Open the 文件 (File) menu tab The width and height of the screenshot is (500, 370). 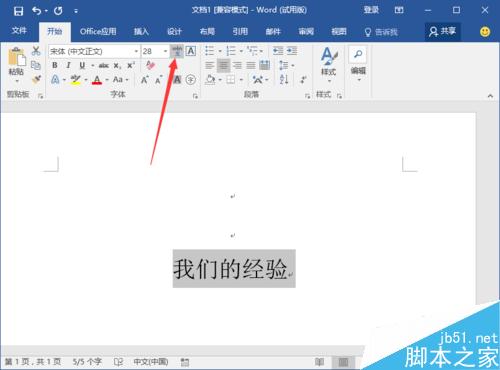19,31
